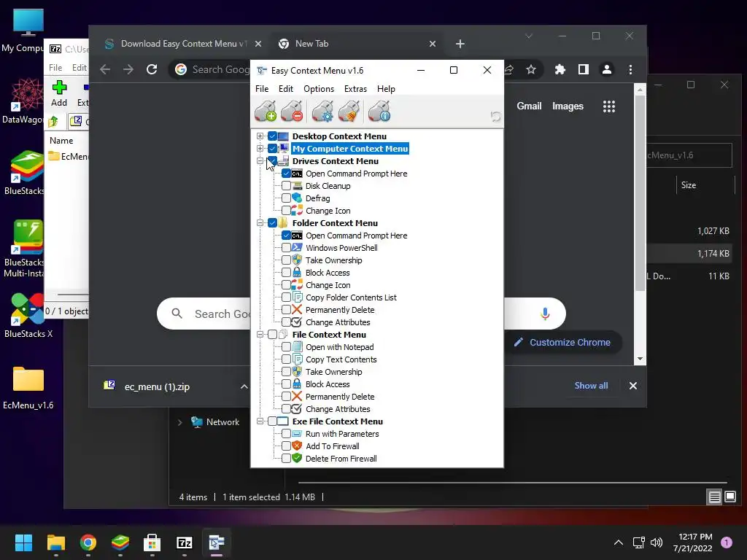Open the Options menu
Image resolution: width=747 pixels, height=560 pixels.
[x=319, y=89]
